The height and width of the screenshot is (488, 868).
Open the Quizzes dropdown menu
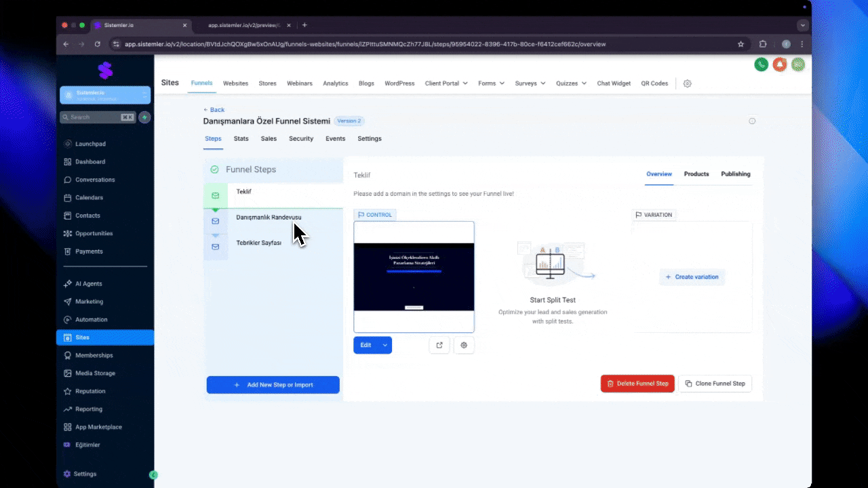[x=571, y=83]
